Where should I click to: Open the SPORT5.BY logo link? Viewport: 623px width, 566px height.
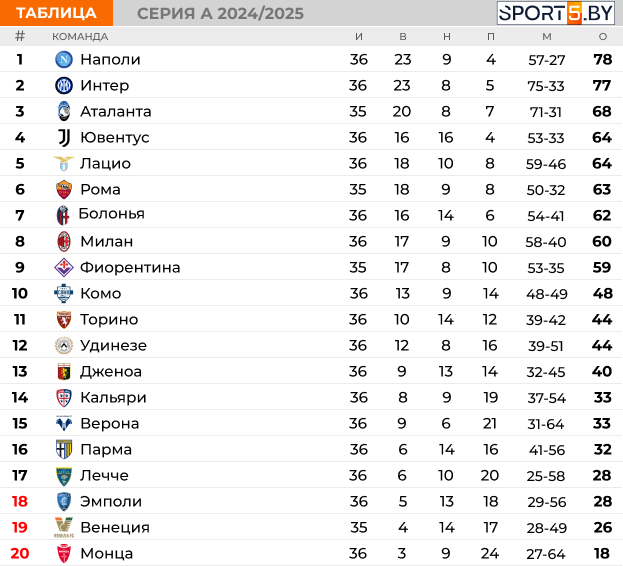tap(555, 13)
